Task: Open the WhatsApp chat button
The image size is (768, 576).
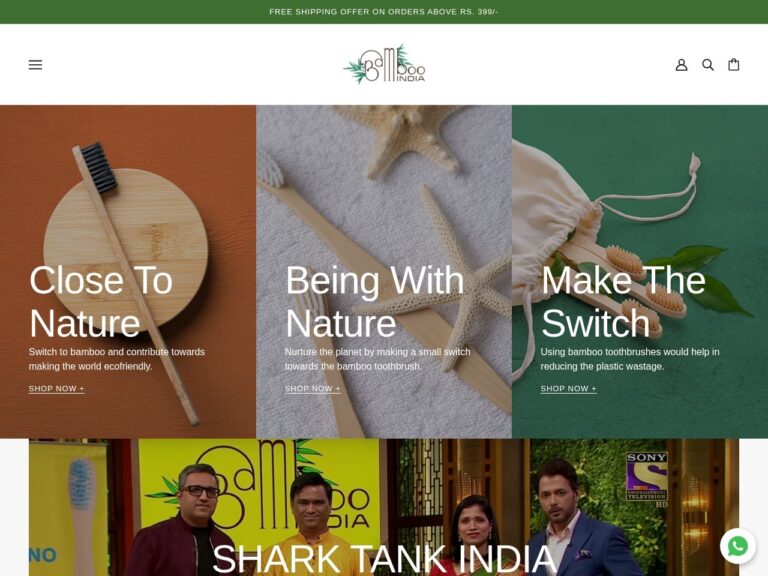Action: point(738,546)
